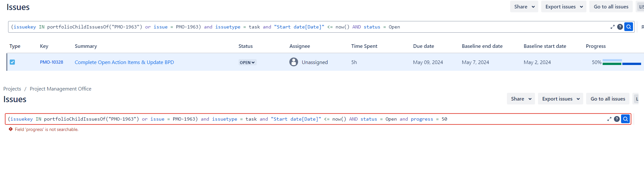The height and width of the screenshot is (172, 644).
Task: Sort by the Status column header
Action: pos(246,46)
